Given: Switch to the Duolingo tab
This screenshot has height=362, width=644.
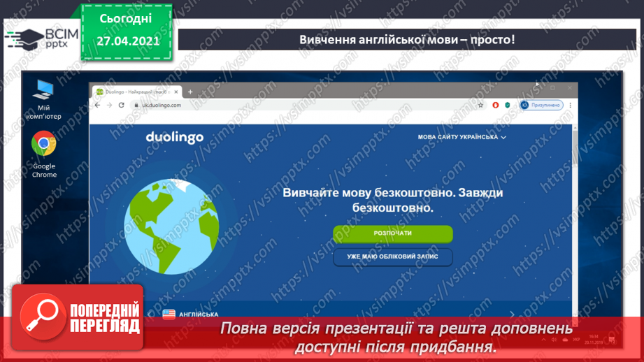Looking at the screenshot, I should [x=136, y=92].
